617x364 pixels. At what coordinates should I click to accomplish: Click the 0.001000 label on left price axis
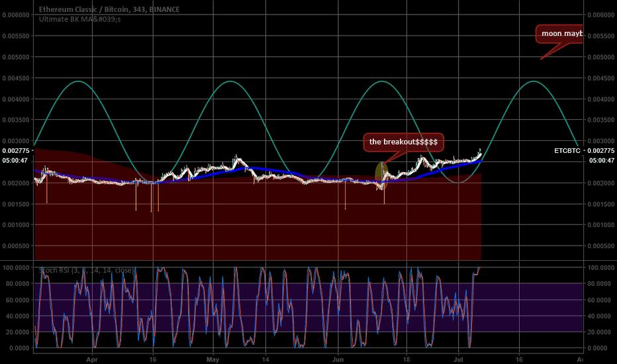click(x=16, y=225)
